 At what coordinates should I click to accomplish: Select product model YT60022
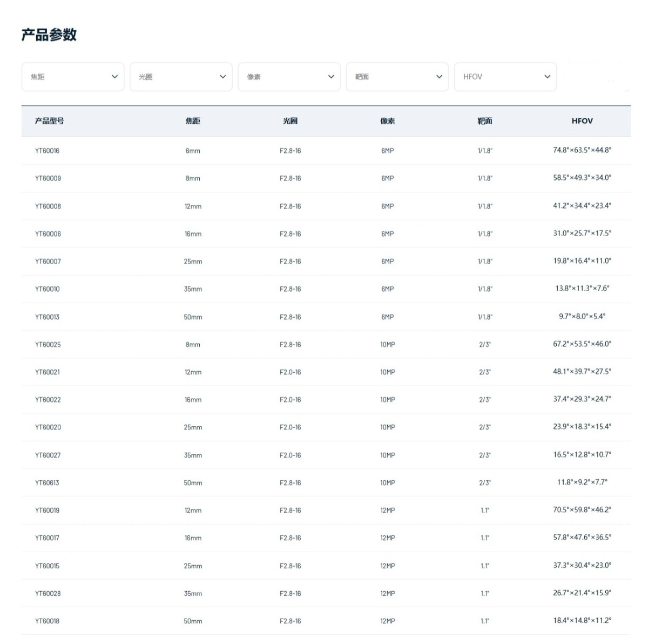(x=48, y=400)
